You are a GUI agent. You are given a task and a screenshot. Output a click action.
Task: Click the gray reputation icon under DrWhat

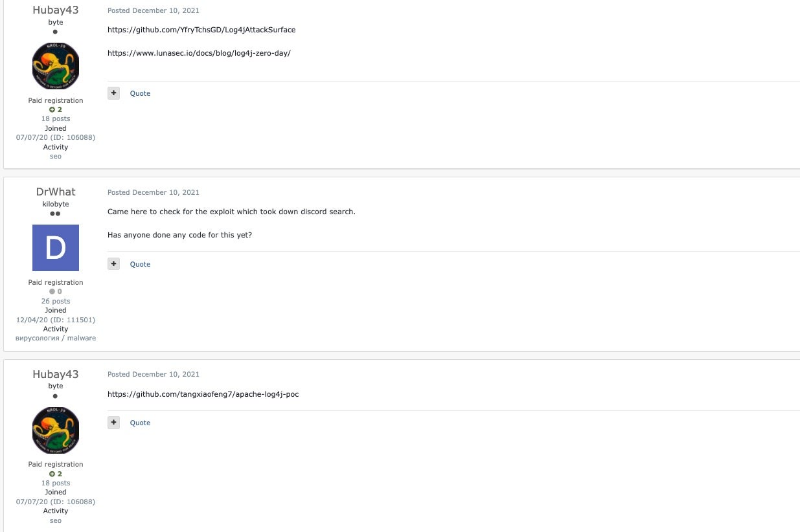point(52,292)
